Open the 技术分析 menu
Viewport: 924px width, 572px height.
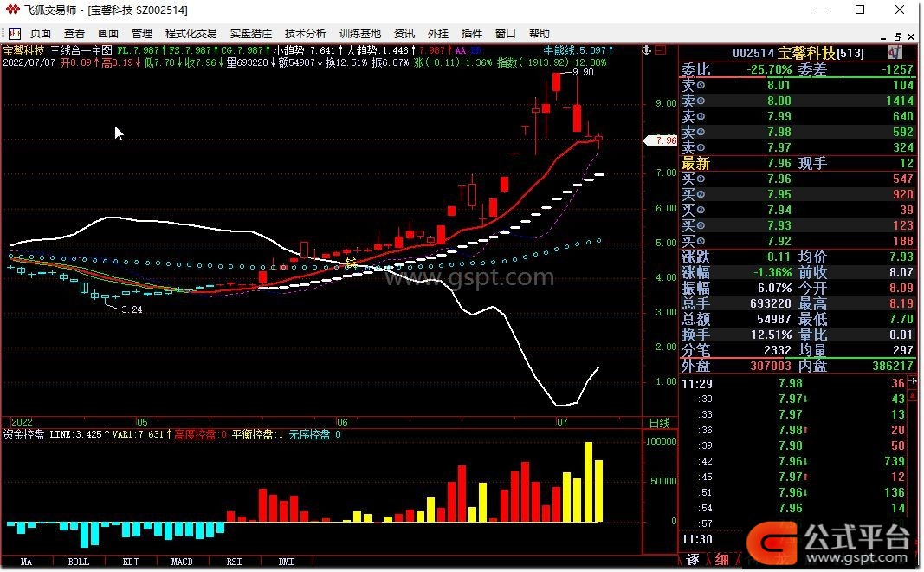click(305, 34)
